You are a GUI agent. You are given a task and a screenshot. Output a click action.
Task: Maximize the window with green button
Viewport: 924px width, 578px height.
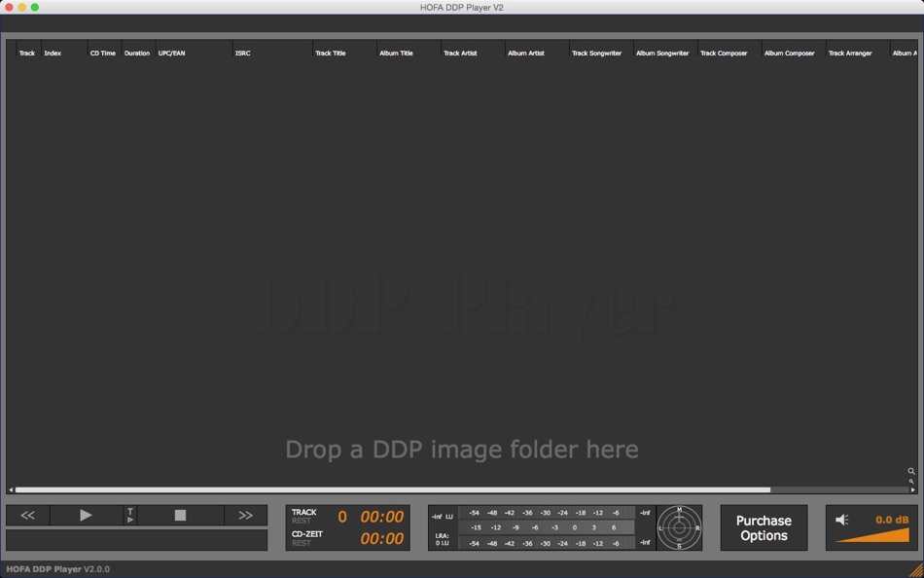(35, 7)
